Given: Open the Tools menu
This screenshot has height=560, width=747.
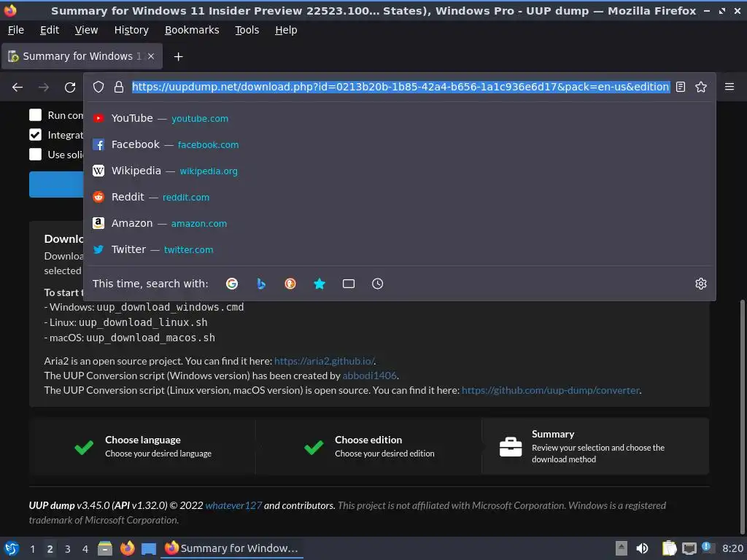Looking at the screenshot, I should pyautogui.click(x=247, y=30).
